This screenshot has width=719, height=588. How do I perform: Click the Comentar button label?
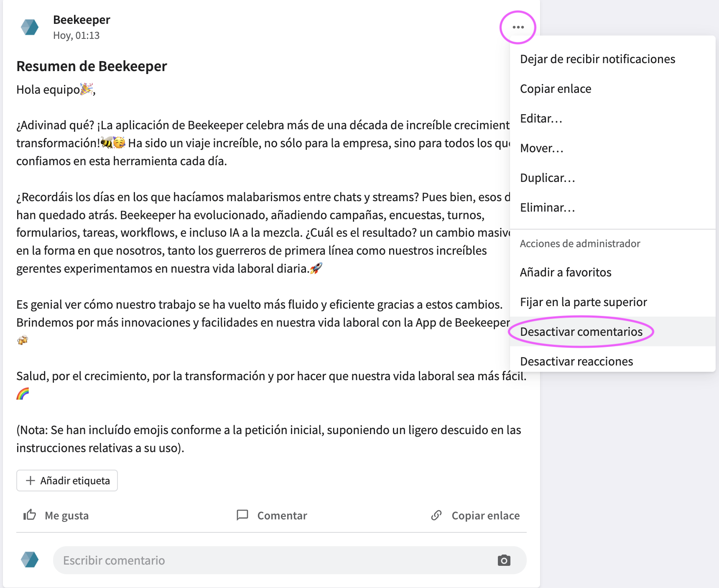(282, 516)
